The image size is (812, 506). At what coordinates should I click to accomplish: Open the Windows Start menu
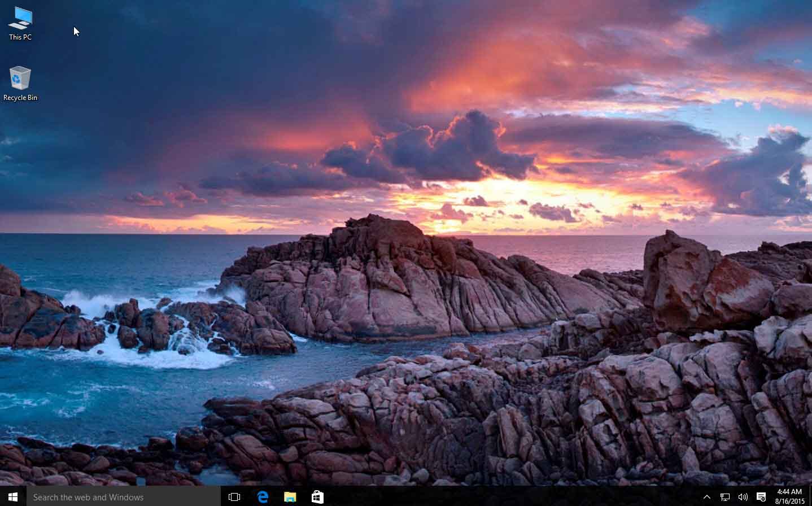[x=13, y=497]
